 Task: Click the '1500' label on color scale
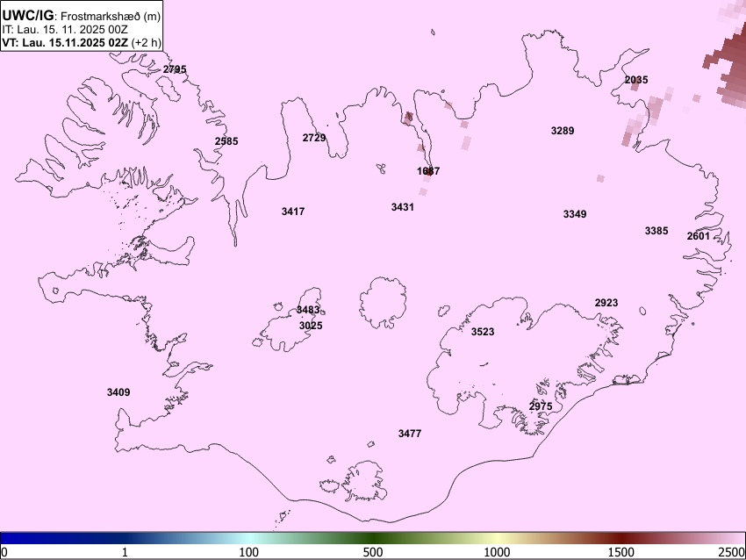pyautogui.click(x=622, y=552)
